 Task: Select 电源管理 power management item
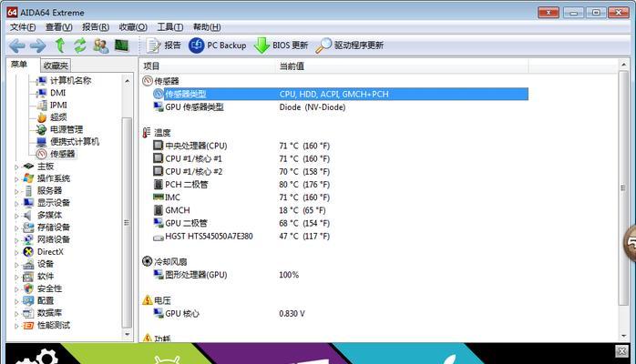coord(67,129)
